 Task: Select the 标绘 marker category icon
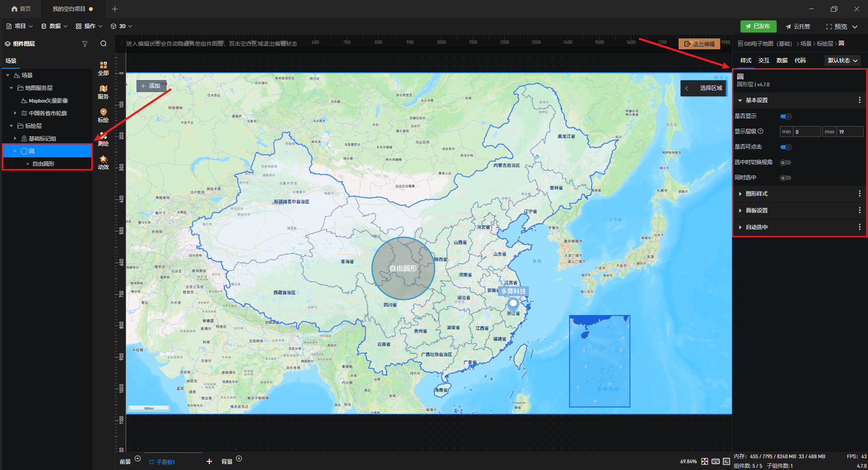(x=104, y=115)
